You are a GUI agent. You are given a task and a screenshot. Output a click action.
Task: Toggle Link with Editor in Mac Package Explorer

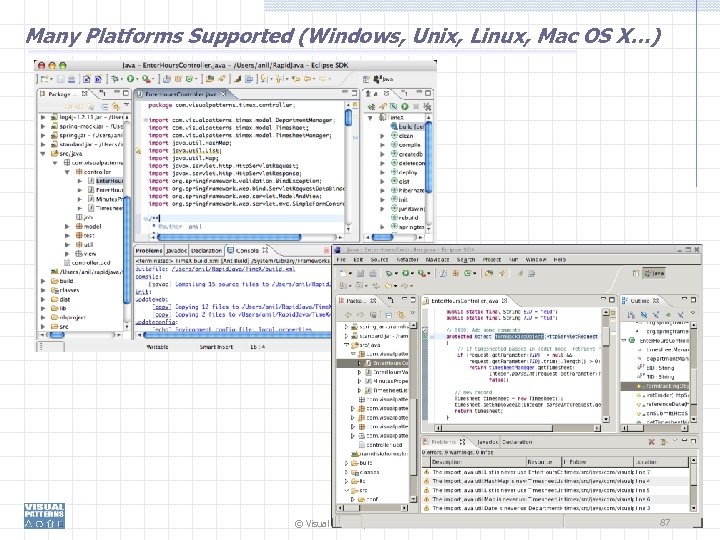pos(116,107)
